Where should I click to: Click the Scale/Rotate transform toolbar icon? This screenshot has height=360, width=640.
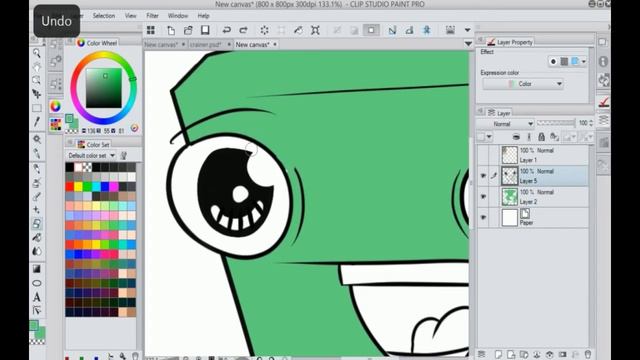316,30
